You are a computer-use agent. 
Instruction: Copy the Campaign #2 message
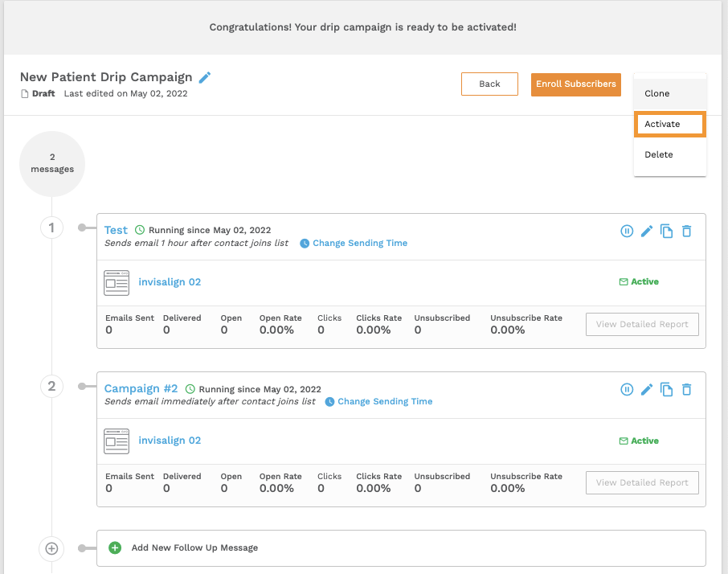point(667,389)
